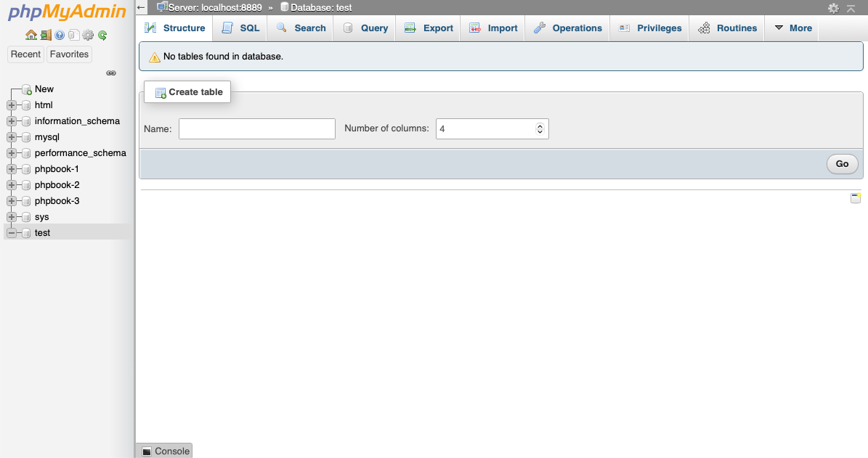The image size is (868, 458).
Task: Open the SQL query window icon
Action: 73,35
